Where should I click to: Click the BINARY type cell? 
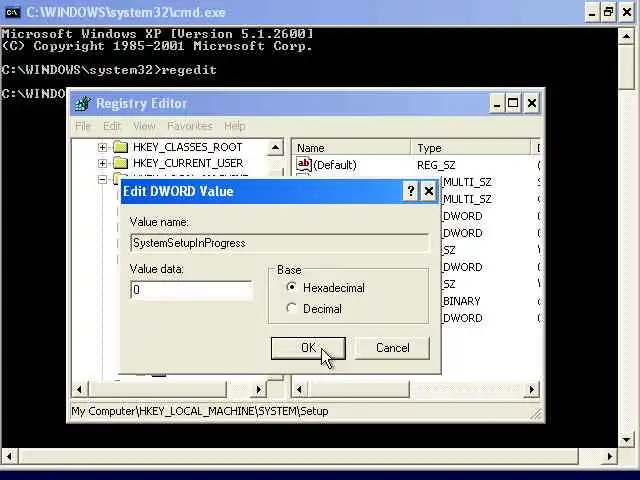point(462,301)
